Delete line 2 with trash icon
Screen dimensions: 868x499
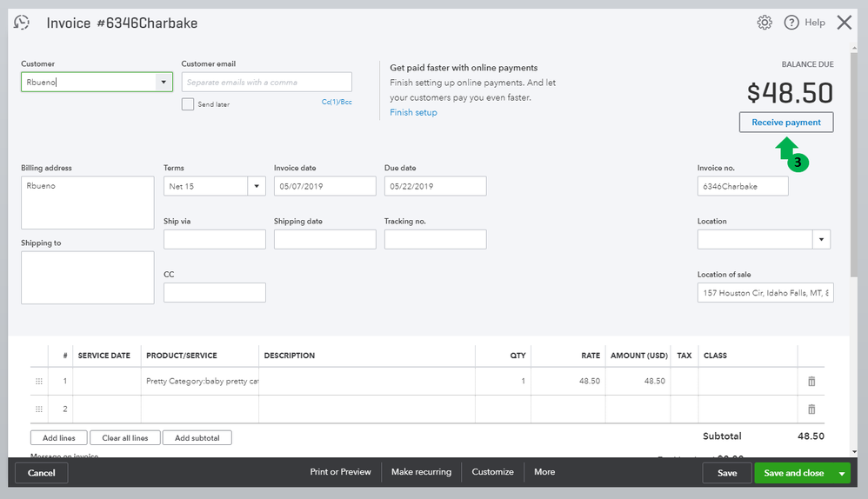811,409
